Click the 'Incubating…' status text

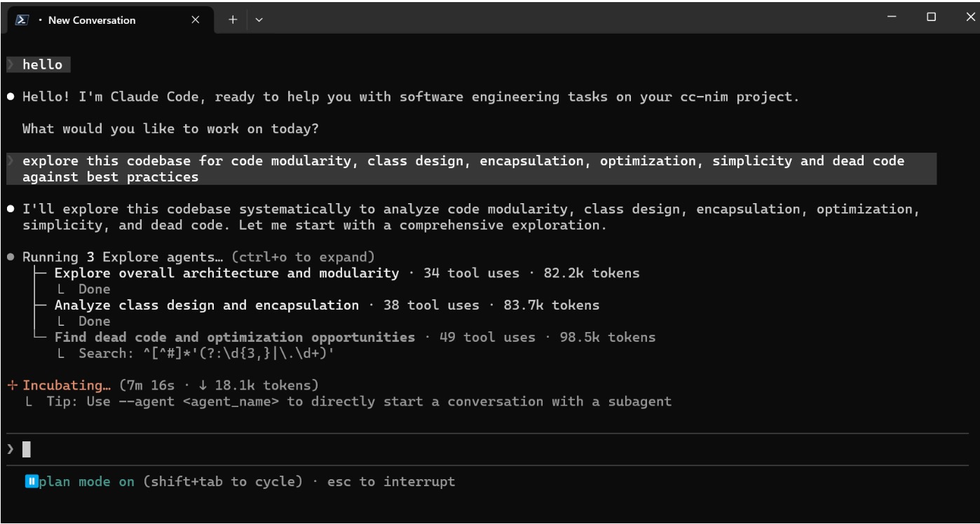click(x=67, y=385)
